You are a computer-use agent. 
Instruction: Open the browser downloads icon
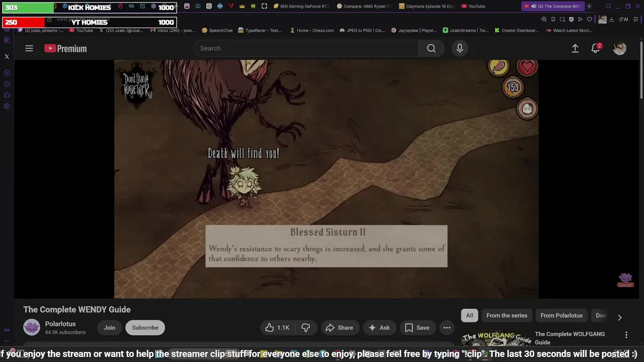pyautogui.click(x=611, y=19)
